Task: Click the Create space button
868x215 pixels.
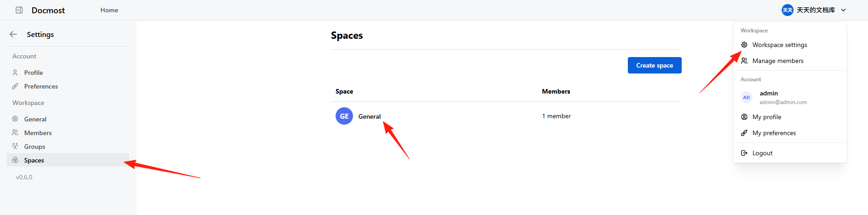Action: 654,65
